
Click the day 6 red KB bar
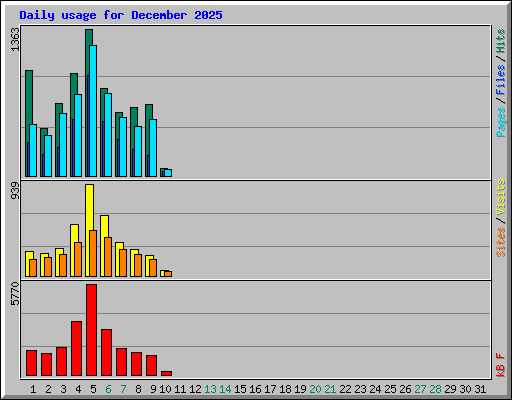coord(106,353)
